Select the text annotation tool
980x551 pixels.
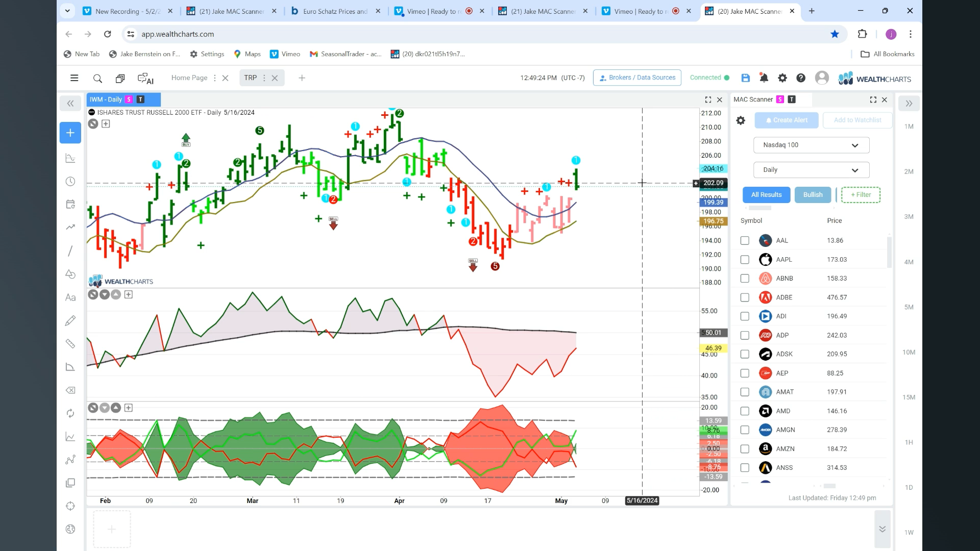click(x=70, y=297)
